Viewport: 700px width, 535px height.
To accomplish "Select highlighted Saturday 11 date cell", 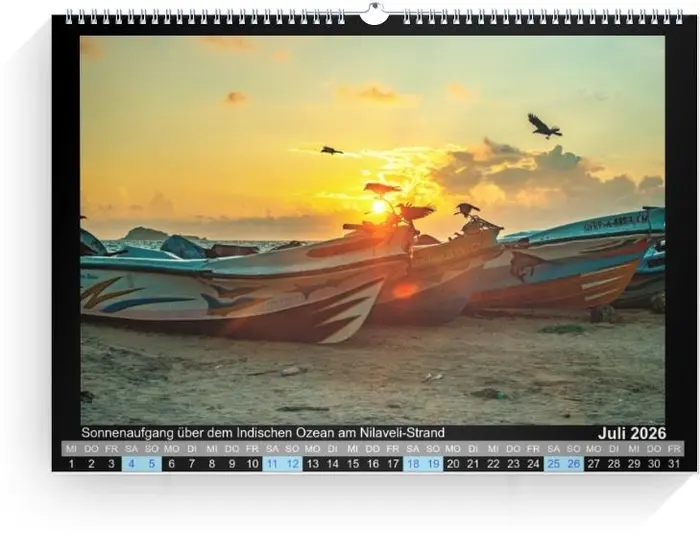I will coord(272,463).
